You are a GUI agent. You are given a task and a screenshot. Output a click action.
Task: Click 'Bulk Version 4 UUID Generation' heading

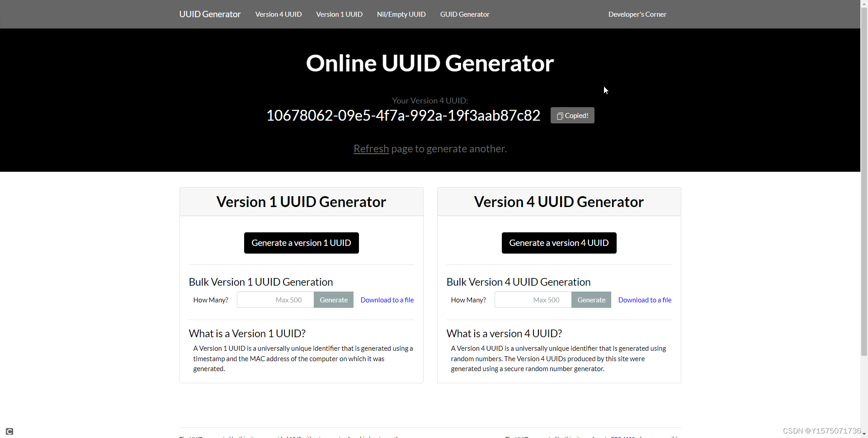point(519,282)
